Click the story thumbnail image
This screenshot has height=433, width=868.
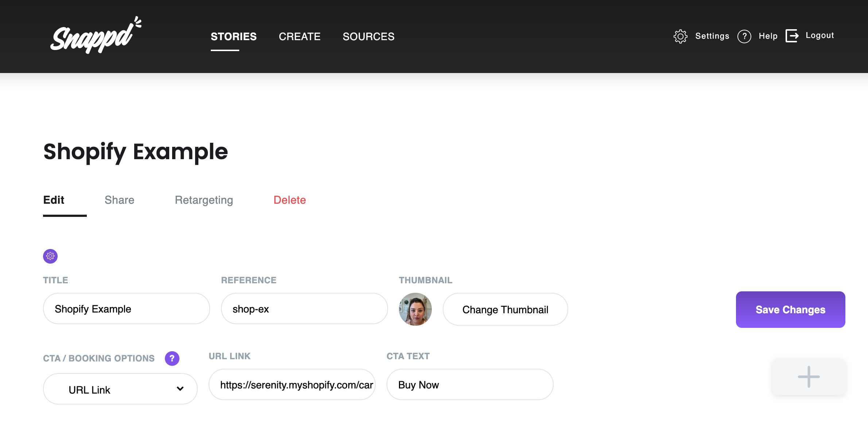coord(415,309)
